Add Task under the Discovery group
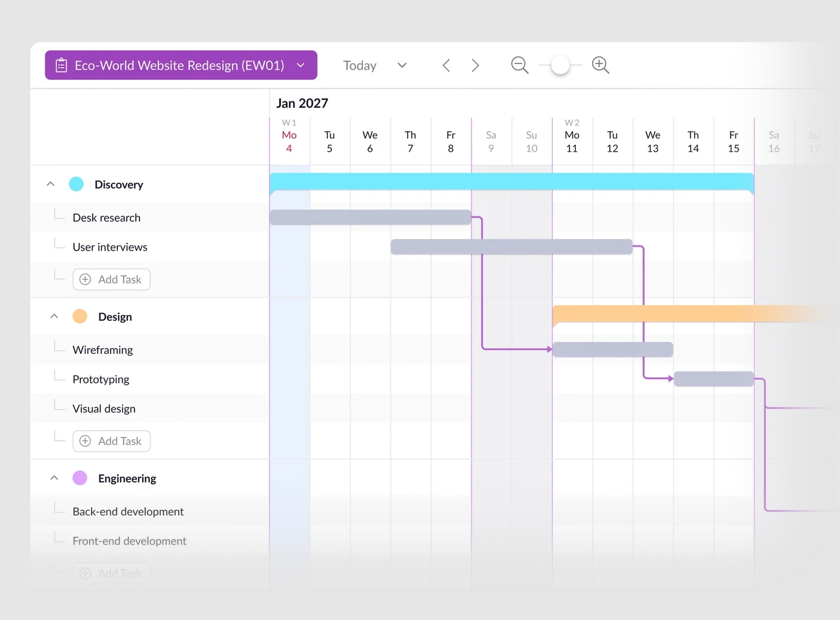 (x=112, y=280)
